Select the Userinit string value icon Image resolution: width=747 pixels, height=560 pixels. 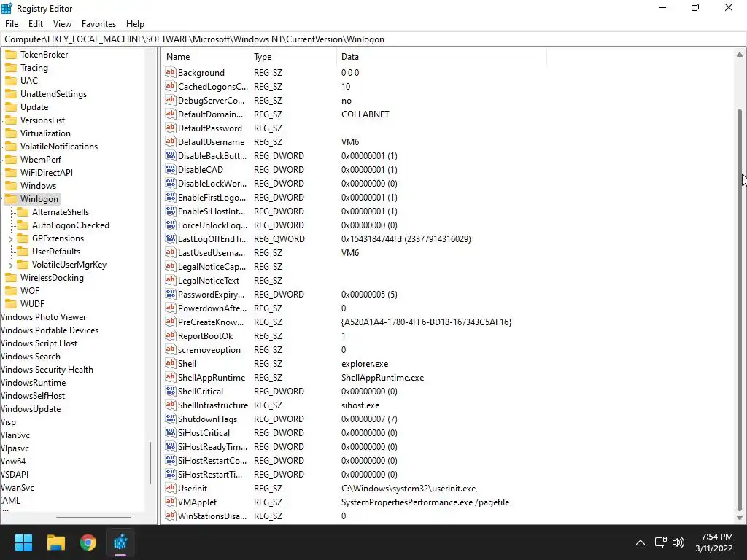[171, 488]
